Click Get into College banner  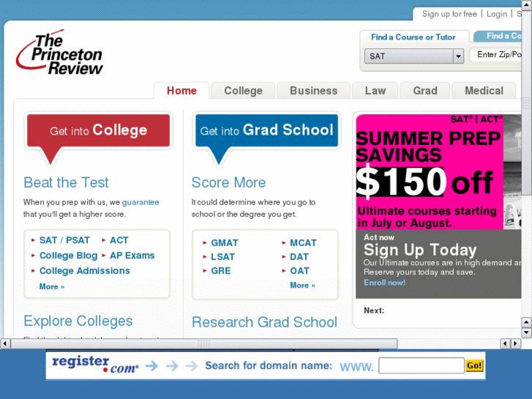pos(98,131)
